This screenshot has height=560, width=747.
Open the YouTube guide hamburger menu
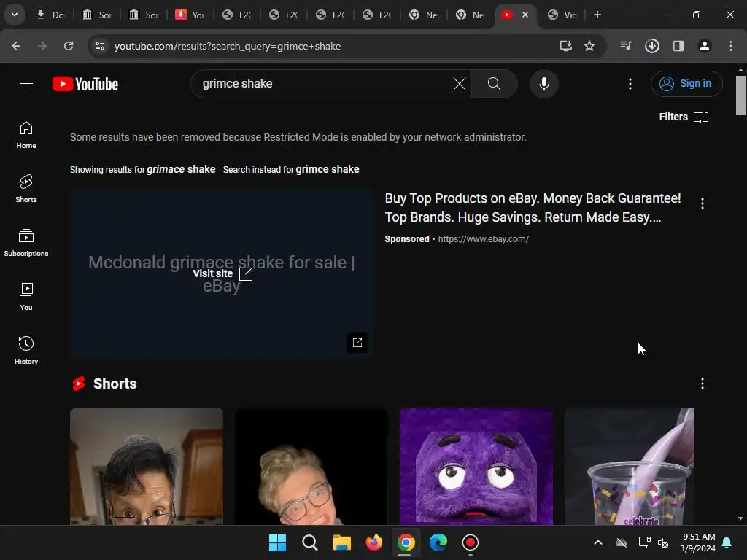26,84
